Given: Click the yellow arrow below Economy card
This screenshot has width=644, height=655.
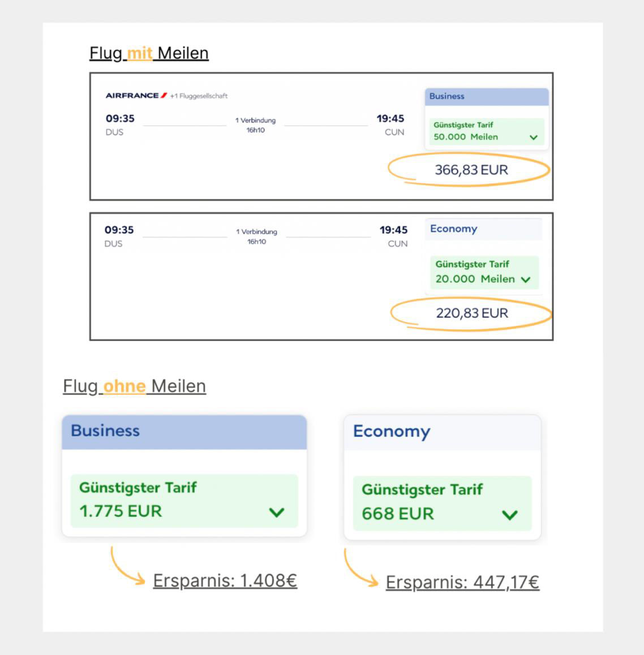Looking at the screenshot, I should (359, 569).
